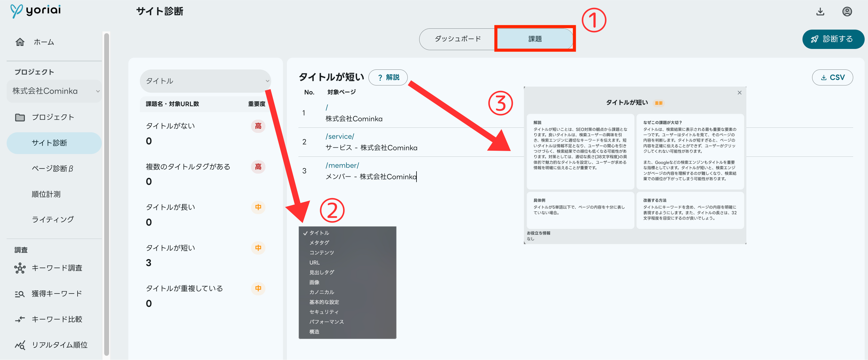Click the キーワード調査 network icon

(20, 268)
